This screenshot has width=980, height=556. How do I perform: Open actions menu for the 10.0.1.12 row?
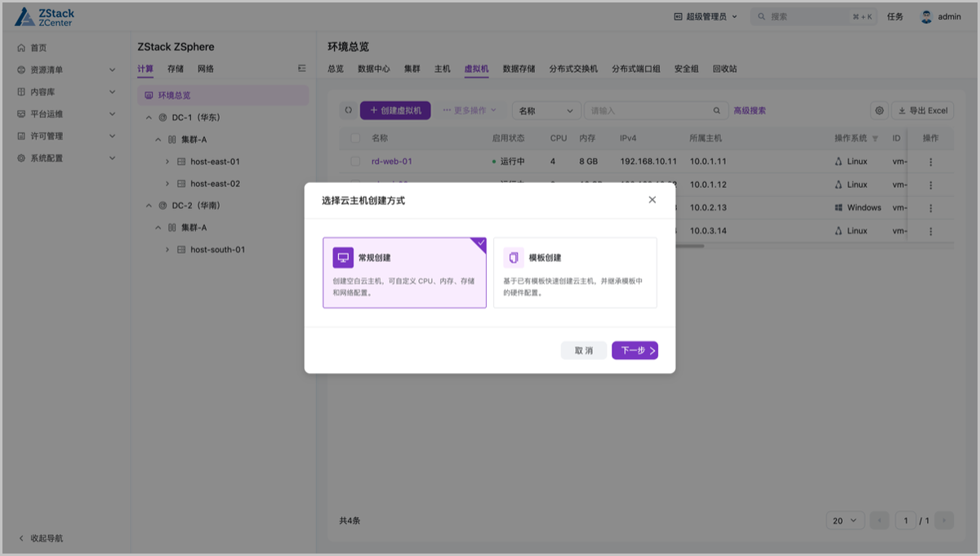click(x=930, y=185)
